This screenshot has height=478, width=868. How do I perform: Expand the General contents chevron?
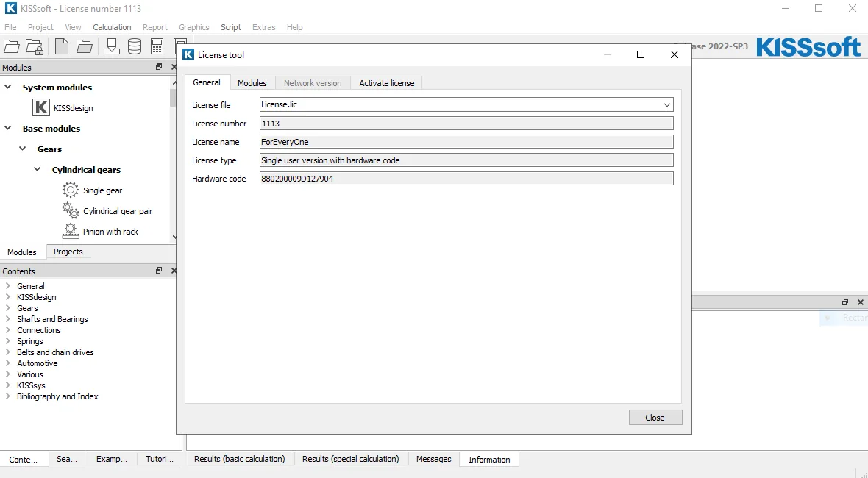pos(8,285)
